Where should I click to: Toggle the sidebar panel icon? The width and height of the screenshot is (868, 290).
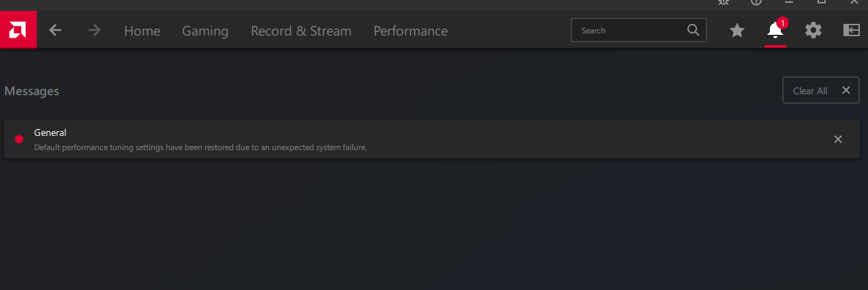click(x=852, y=31)
